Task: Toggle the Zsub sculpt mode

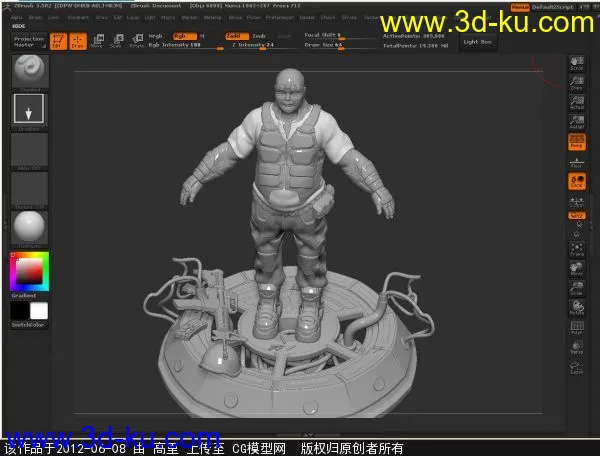Action: coord(259,36)
